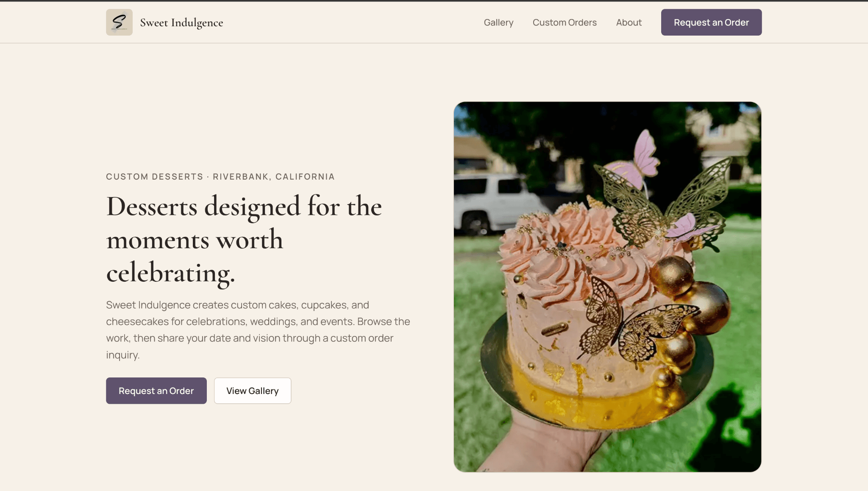Viewport: 868px width, 491px height.
Task: Click the hero Request an Order button
Action: click(156, 391)
